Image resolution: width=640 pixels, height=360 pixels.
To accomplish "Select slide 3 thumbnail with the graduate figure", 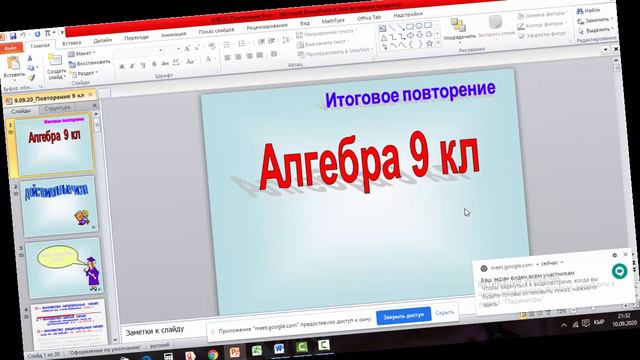I will (64, 268).
